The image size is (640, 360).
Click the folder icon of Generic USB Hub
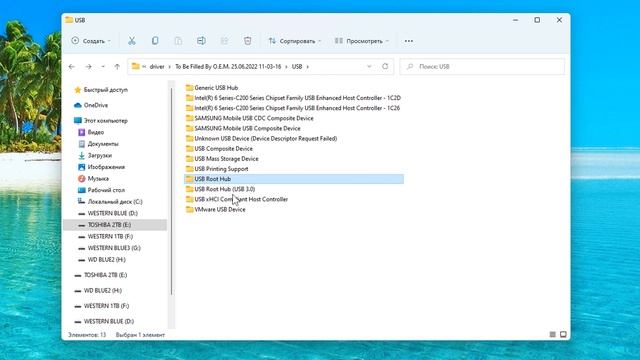click(189, 88)
